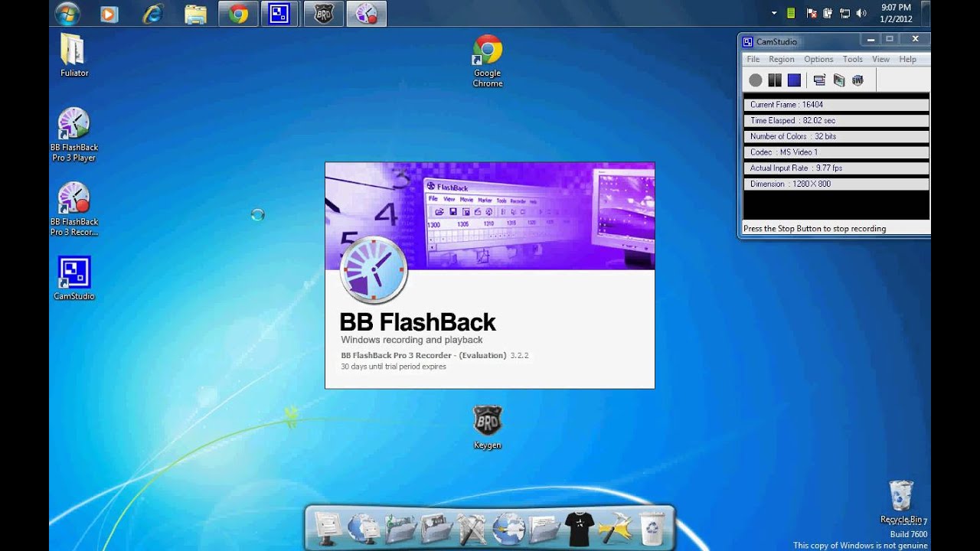Open the Fuliator folder on the desktop

pos(74,55)
